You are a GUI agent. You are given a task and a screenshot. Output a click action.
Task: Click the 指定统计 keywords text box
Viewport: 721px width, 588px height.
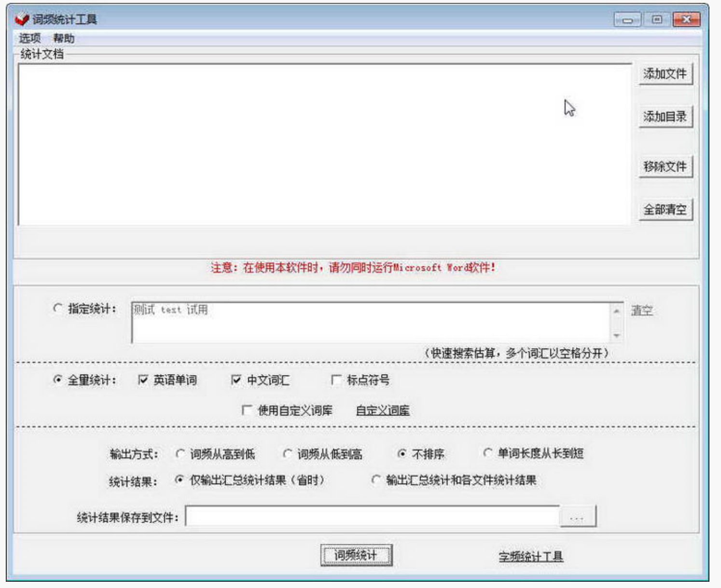click(371, 322)
